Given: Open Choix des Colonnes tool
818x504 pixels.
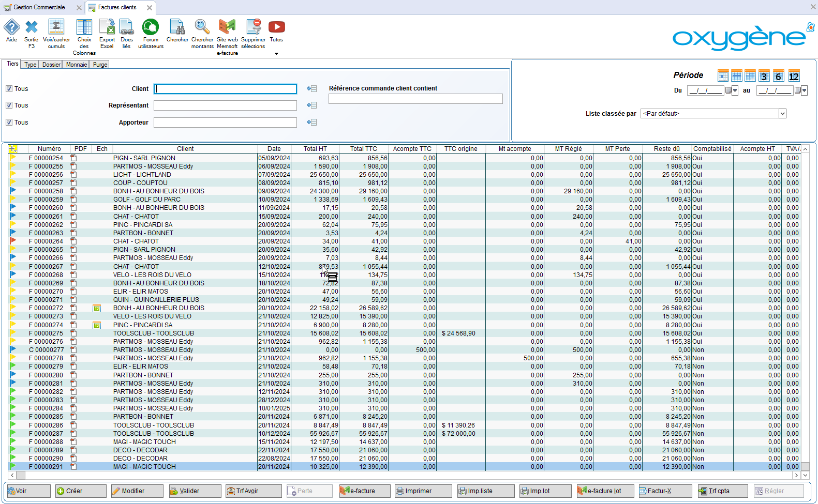Looking at the screenshot, I should (84, 27).
